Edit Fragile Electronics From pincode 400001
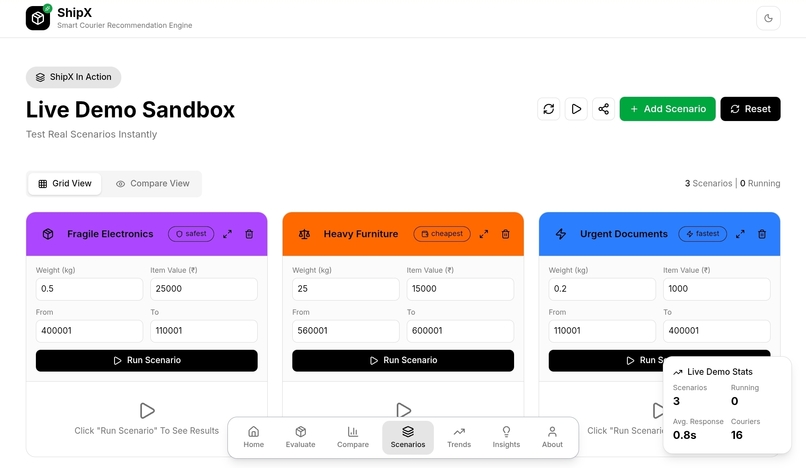Image resolution: width=806 pixels, height=468 pixels. [x=89, y=331]
